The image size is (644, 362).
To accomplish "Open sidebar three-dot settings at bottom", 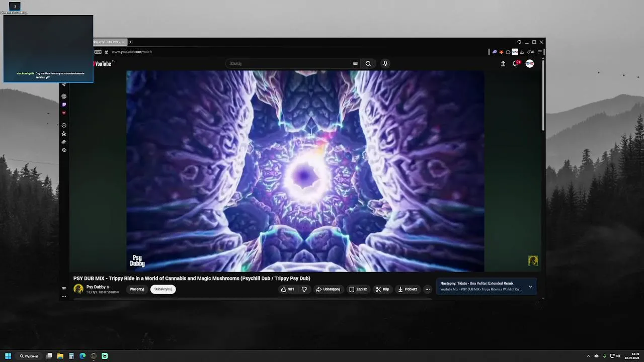I will click(x=64, y=296).
